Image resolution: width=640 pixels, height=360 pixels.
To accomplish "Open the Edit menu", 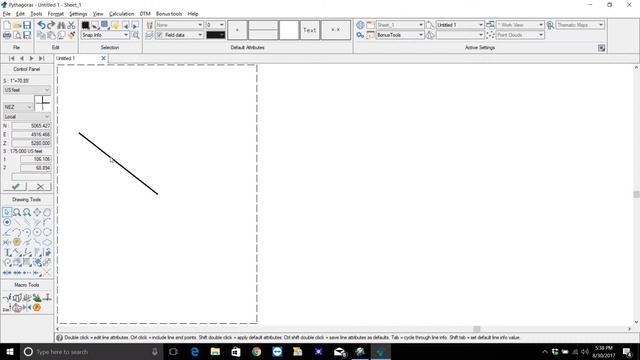I will [20, 14].
